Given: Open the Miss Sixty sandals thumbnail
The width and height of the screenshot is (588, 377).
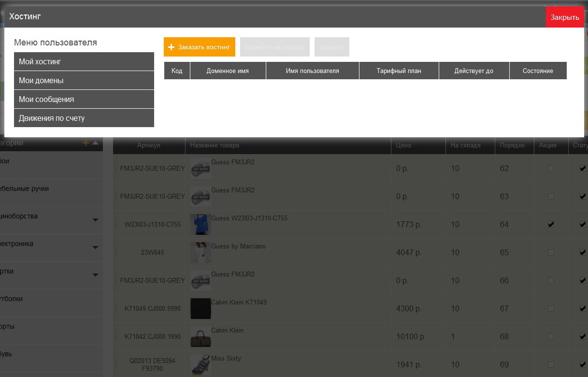Looking at the screenshot, I should point(200,365).
